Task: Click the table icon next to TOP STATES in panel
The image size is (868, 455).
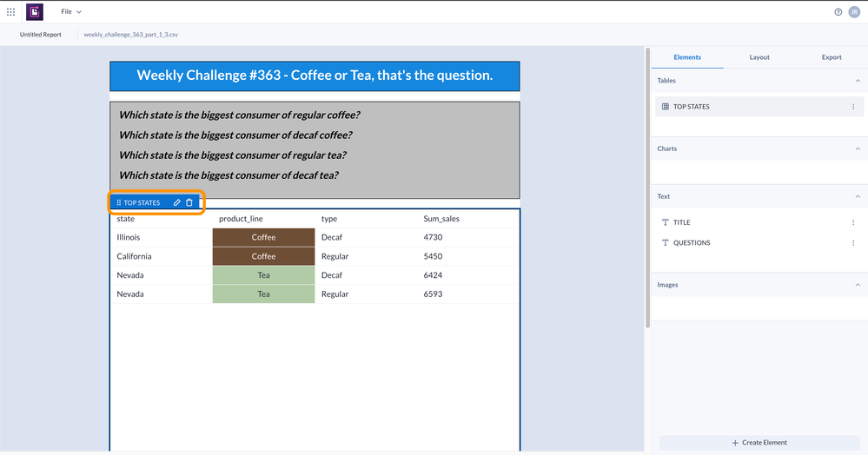Action: 666,106
